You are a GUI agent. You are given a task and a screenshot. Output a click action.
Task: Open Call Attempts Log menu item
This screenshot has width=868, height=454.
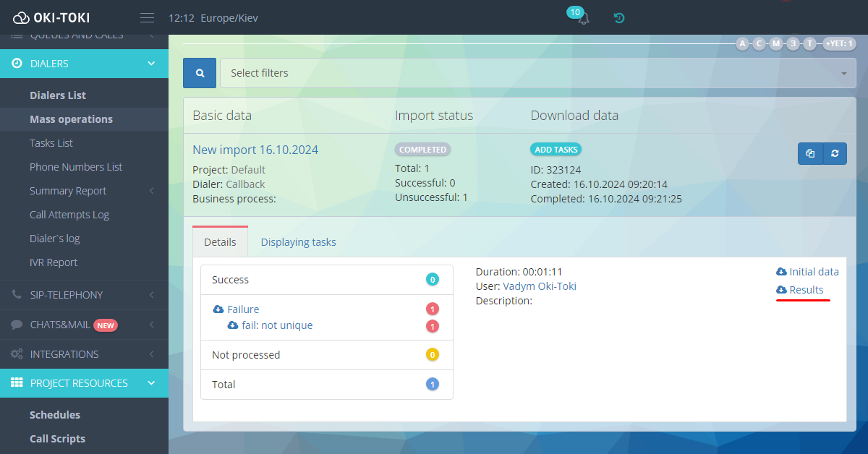click(69, 215)
